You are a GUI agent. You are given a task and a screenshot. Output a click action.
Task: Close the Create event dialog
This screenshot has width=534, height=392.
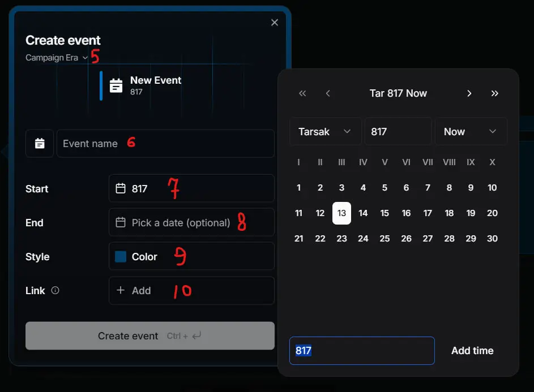click(x=275, y=23)
